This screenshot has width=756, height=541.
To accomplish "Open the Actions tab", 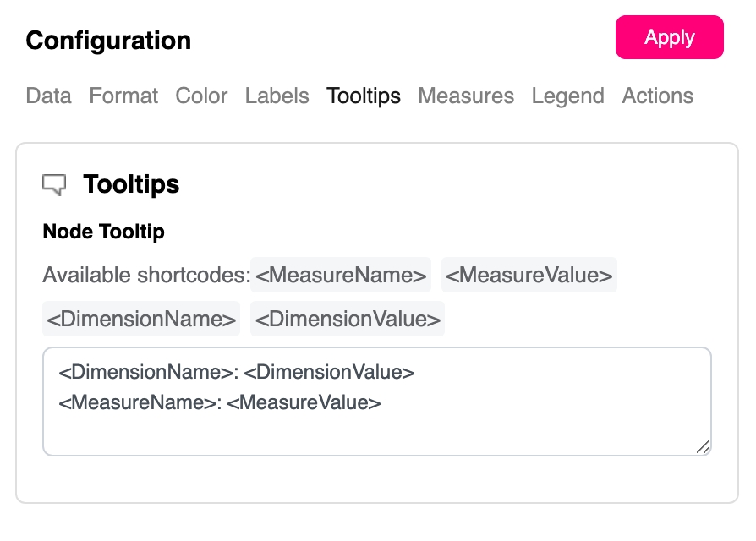I will [x=657, y=96].
